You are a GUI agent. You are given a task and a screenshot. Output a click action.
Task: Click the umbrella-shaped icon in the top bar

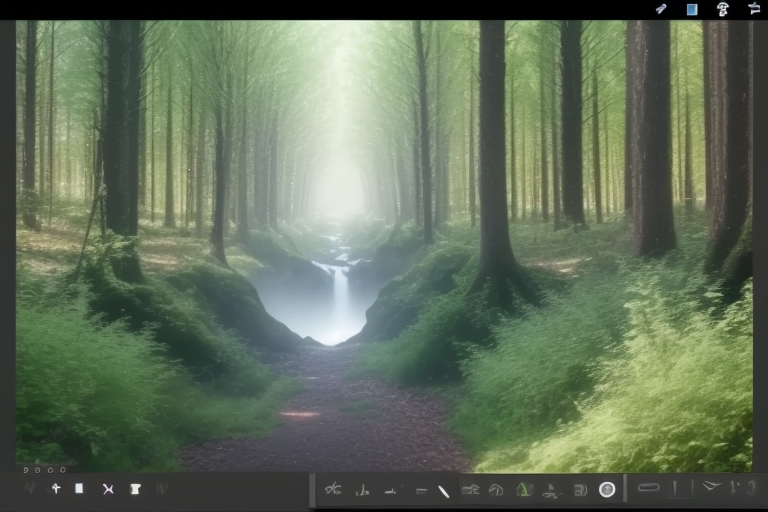pos(723,9)
